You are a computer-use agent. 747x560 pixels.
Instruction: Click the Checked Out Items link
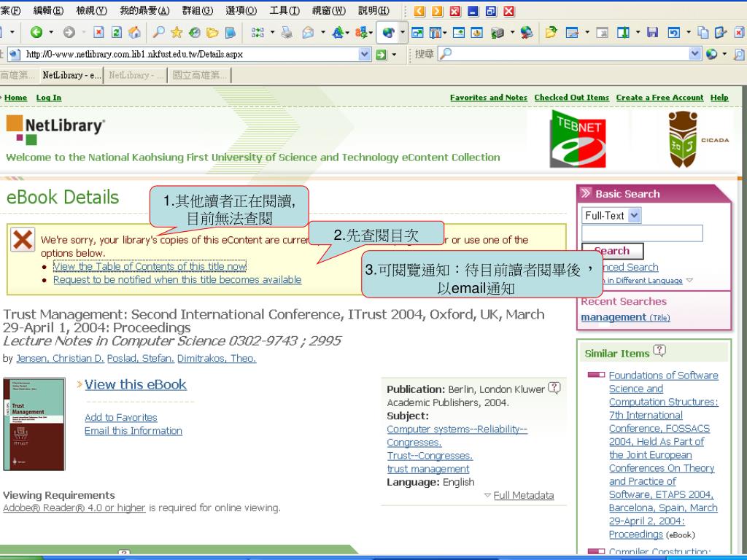572,98
